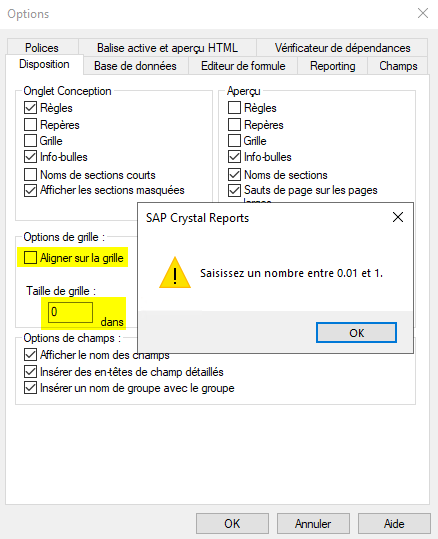The image size is (438, 539).
Task: Click the 'Options de champs :' group label
Action: [72, 338]
